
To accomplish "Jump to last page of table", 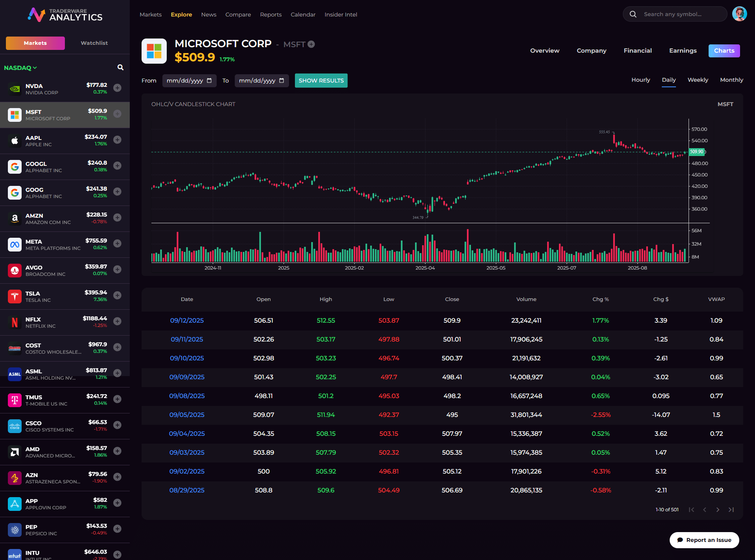I will [731, 510].
